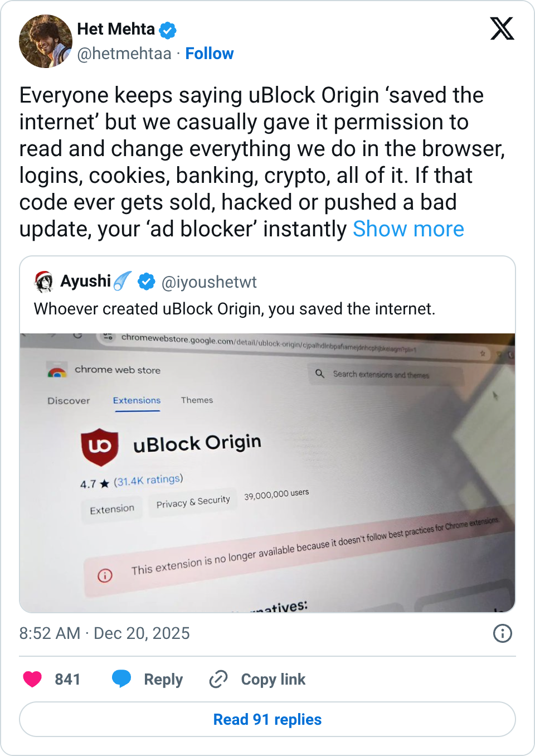
Task: Follow Het Mehta
Action: click(x=209, y=54)
